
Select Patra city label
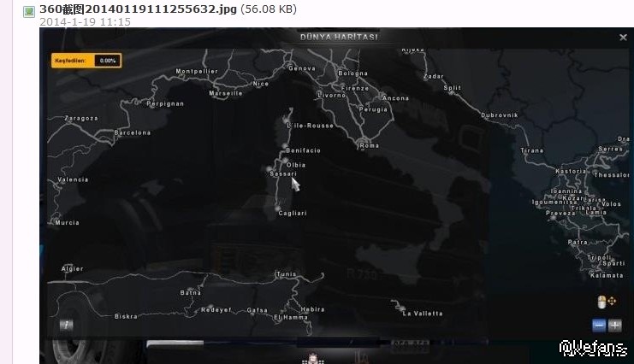pyautogui.click(x=578, y=243)
